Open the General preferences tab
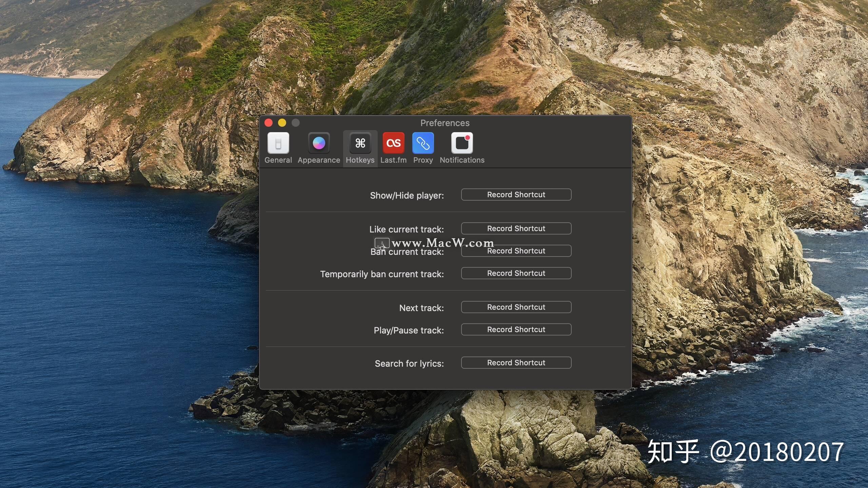Screen dimensions: 868x488 [278, 148]
